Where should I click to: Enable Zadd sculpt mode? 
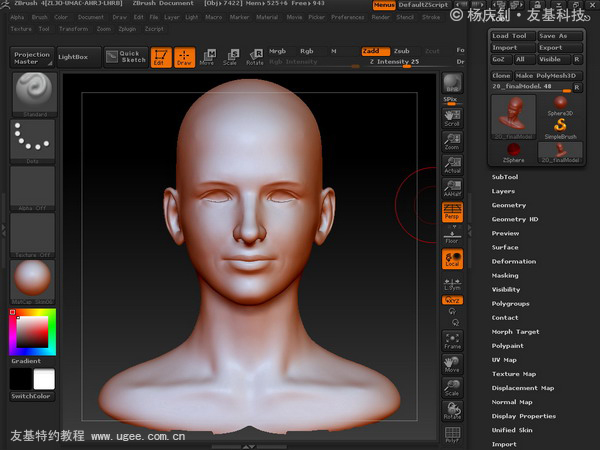[375, 51]
